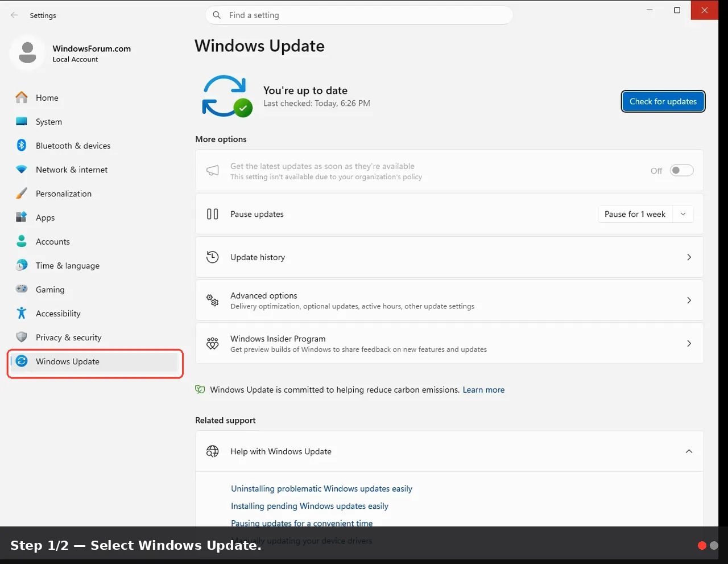Open Uninstalling problematic Windows updates easily link
Image resolution: width=728 pixels, height=564 pixels.
tap(321, 489)
